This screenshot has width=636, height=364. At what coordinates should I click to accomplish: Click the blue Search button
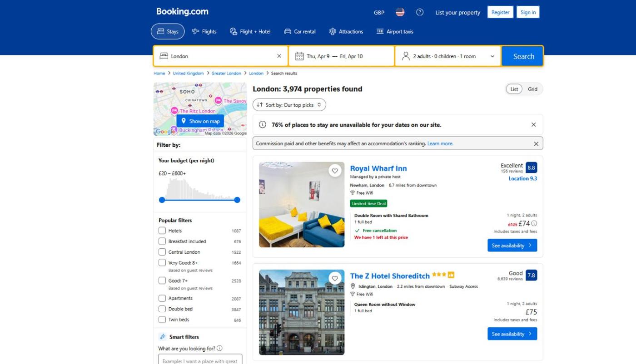coord(523,56)
